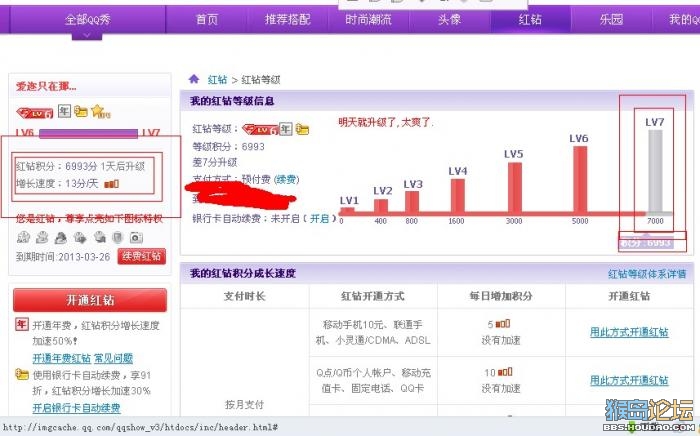Click the grey LV7 bar in level chart

(655, 171)
